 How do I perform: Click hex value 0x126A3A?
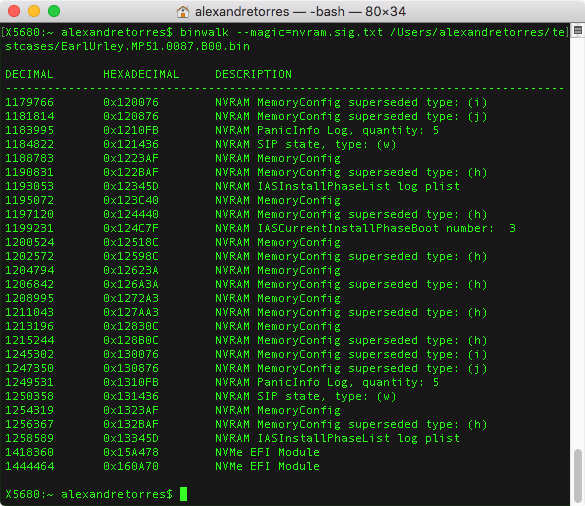click(x=131, y=284)
